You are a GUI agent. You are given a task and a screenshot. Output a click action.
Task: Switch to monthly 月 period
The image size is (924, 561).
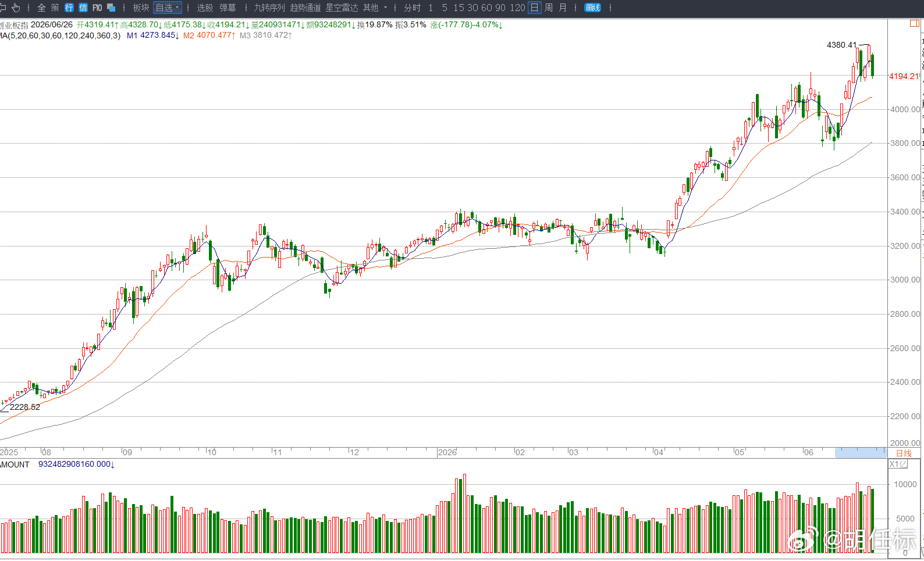563,8
